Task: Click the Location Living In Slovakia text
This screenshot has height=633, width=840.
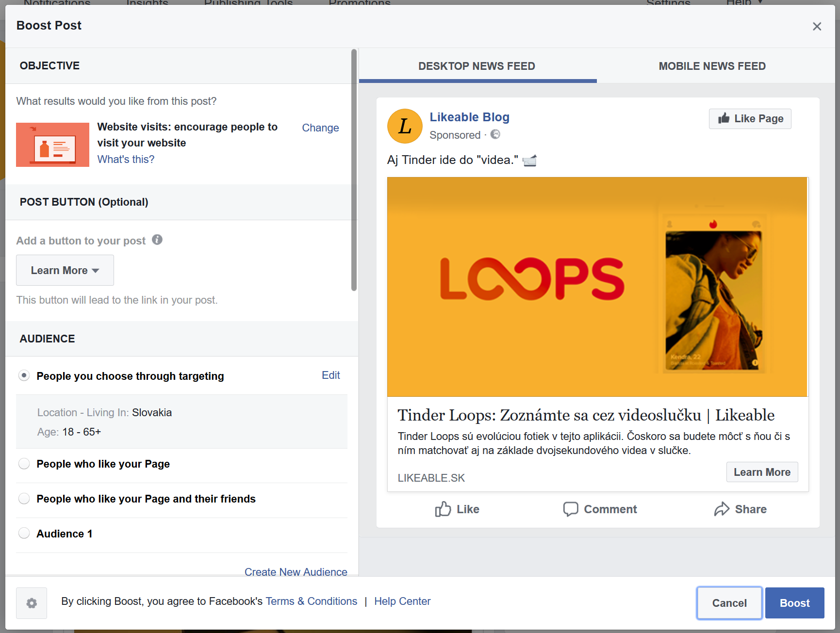Action: [104, 412]
